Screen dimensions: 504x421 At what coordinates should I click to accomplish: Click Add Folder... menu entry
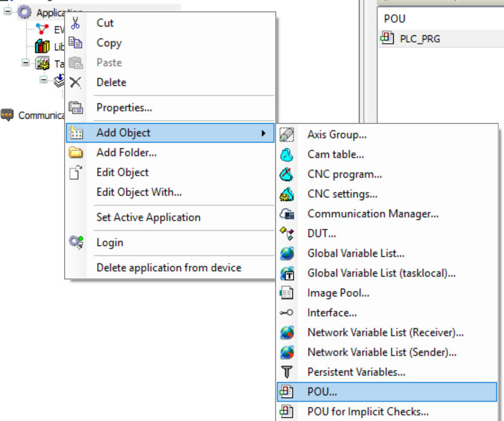126,152
